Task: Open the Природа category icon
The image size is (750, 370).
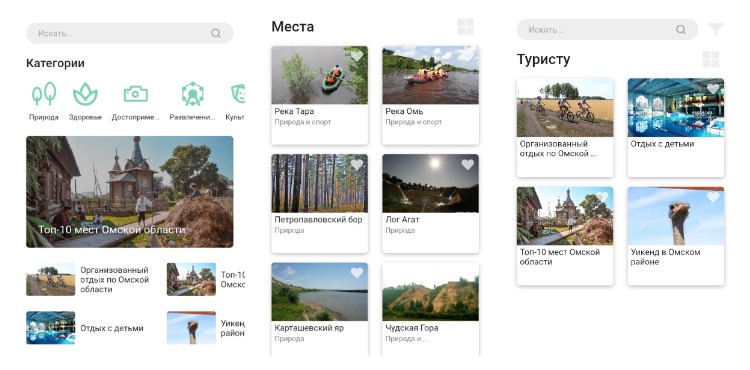Action: [x=44, y=94]
